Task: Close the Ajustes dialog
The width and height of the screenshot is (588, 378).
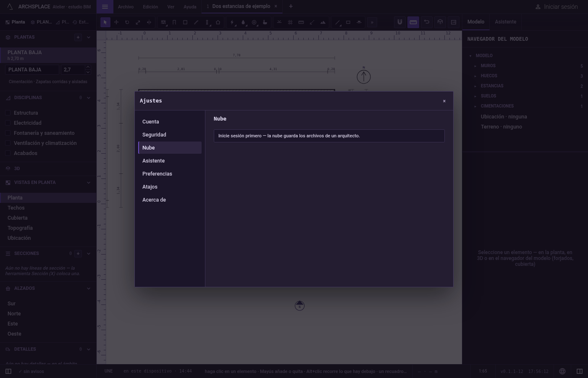Action: click(x=444, y=101)
